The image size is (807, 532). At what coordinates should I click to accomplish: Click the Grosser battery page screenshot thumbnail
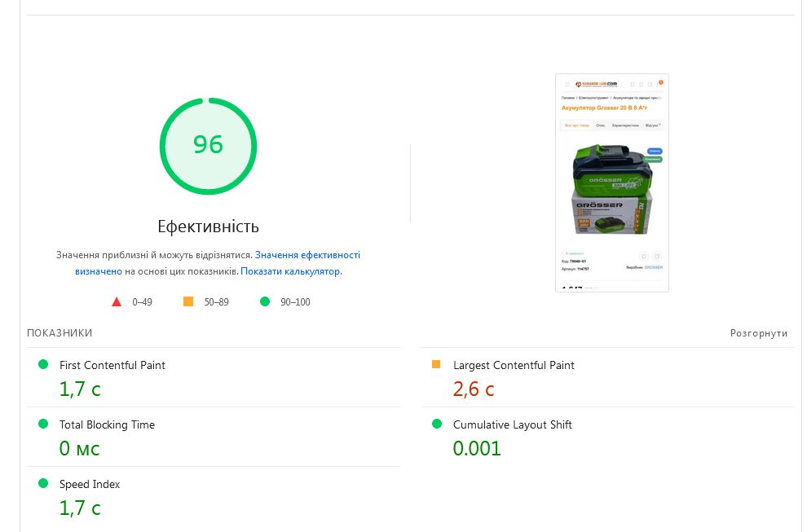pos(612,182)
